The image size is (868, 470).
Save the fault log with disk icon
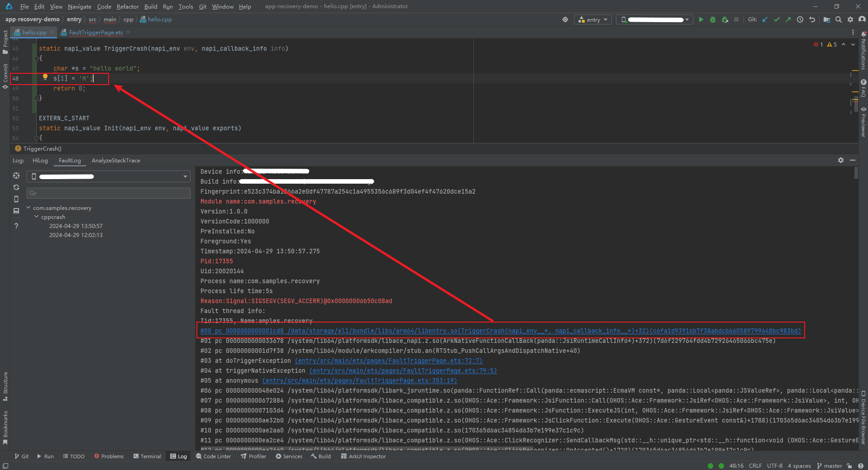(16, 211)
